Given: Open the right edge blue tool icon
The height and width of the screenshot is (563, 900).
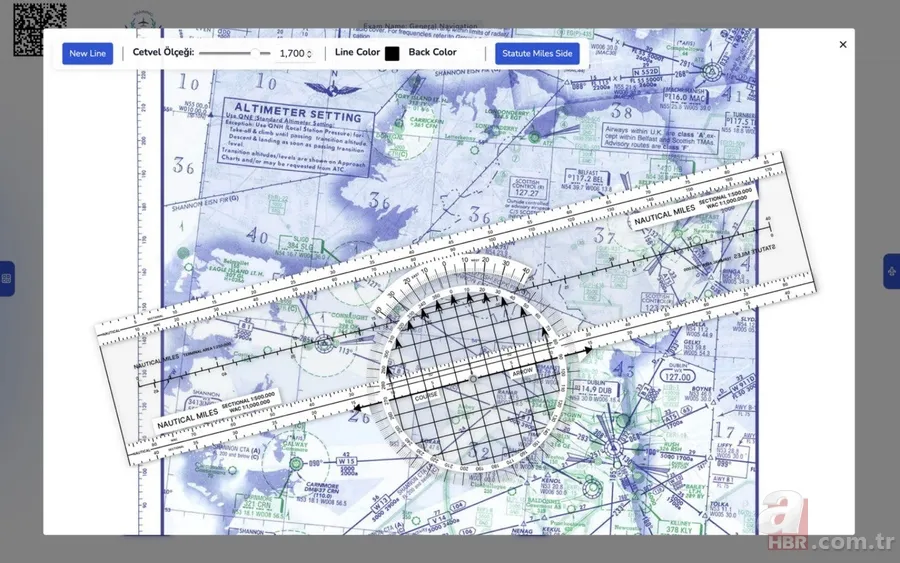Looking at the screenshot, I should 892,271.
